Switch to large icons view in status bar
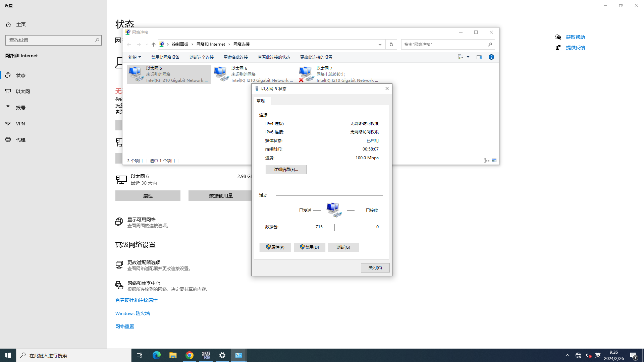Viewport: 644px width, 362px height. click(x=494, y=161)
